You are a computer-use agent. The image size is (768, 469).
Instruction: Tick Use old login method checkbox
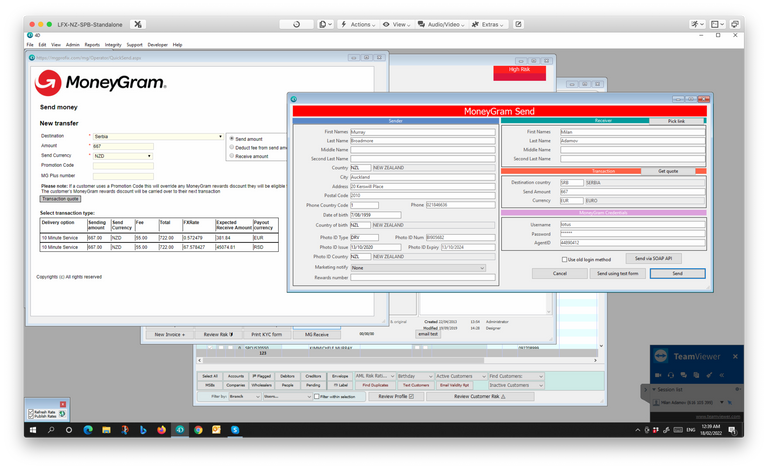tap(564, 259)
